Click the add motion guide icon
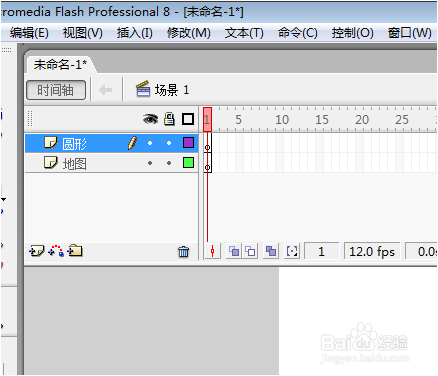438x376 pixels. click(56, 251)
